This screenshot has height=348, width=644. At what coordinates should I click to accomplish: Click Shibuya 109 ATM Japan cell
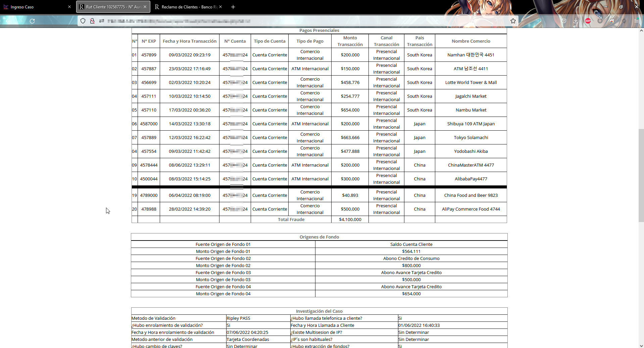pos(471,124)
